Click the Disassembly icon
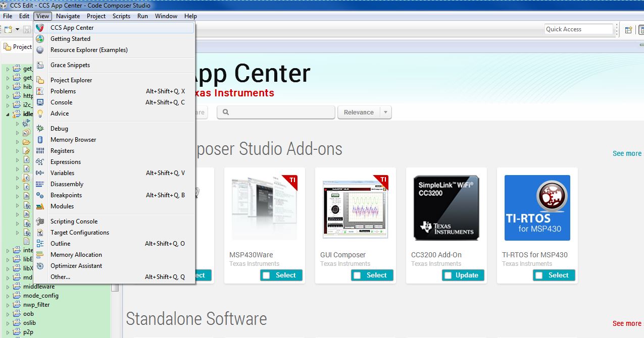This screenshot has height=338, width=644. click(40, 184)
